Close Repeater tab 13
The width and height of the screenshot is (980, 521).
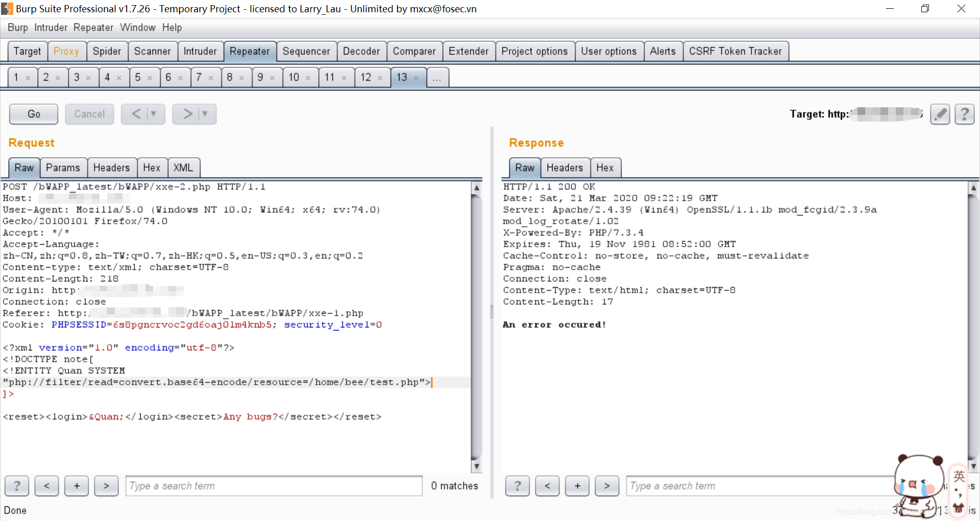tap(416, 78)
